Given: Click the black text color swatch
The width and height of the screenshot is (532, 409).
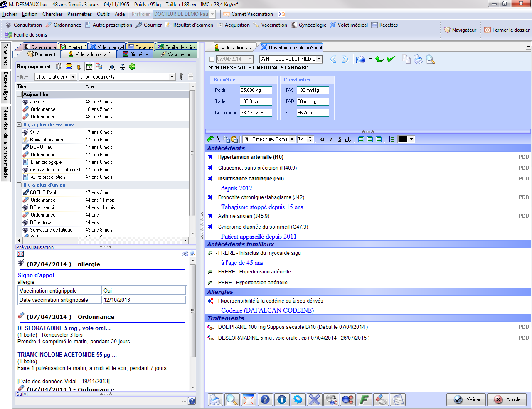Looking at the screenshot, I should pyautogui.click(x=402, y=139).
